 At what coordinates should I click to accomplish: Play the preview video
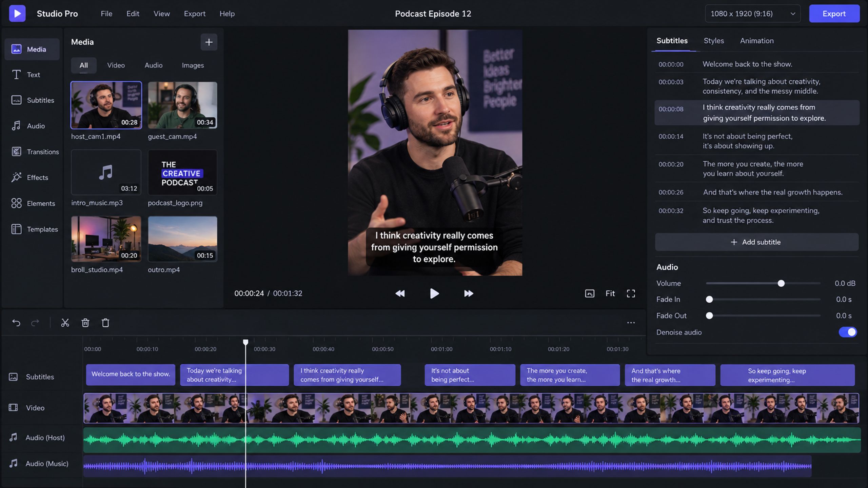[434, 293]
